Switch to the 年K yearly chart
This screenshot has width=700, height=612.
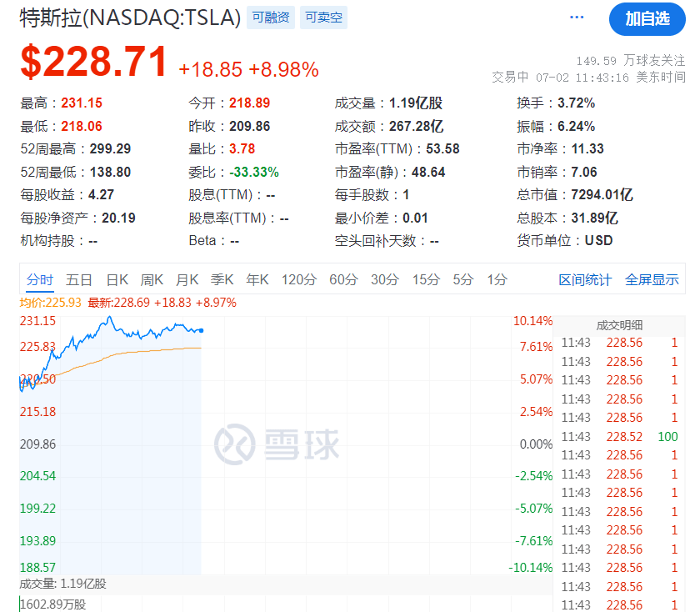click(x=257, y=280)
